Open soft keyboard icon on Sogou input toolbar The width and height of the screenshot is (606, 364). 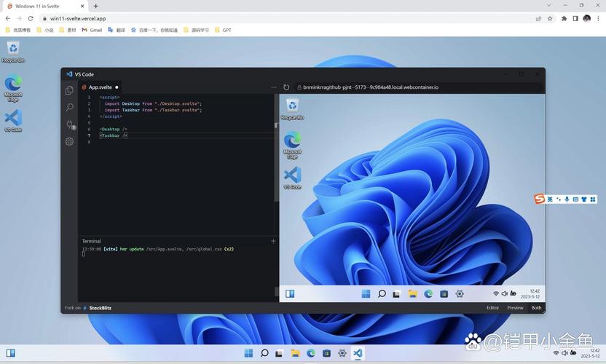pos(575,199)
